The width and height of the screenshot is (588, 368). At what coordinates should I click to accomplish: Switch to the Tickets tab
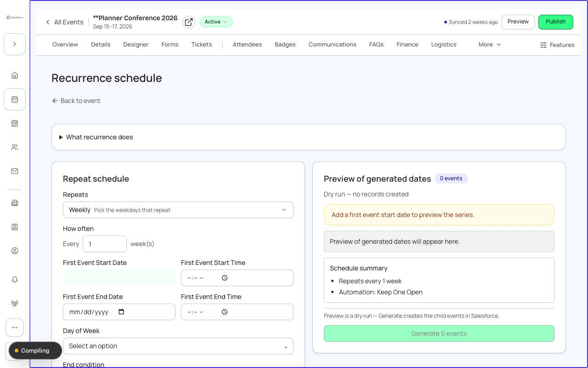202,45
